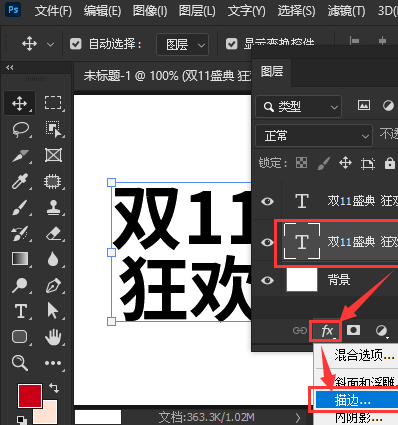
Task: Click the red foreground color swatch
Action: click(x=30, y=396)
